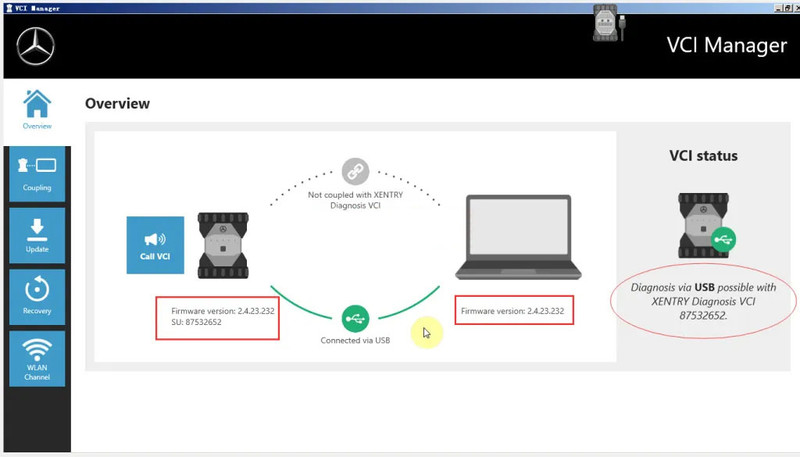
Task: Open the Recovery sidebar section
Action: (x=37, y=297)
